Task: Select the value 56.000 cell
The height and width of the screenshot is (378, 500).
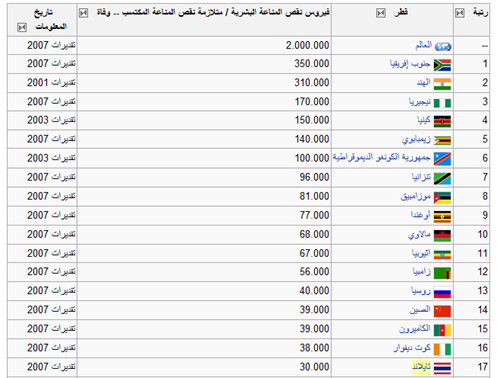Action: [x=314, y=272]
